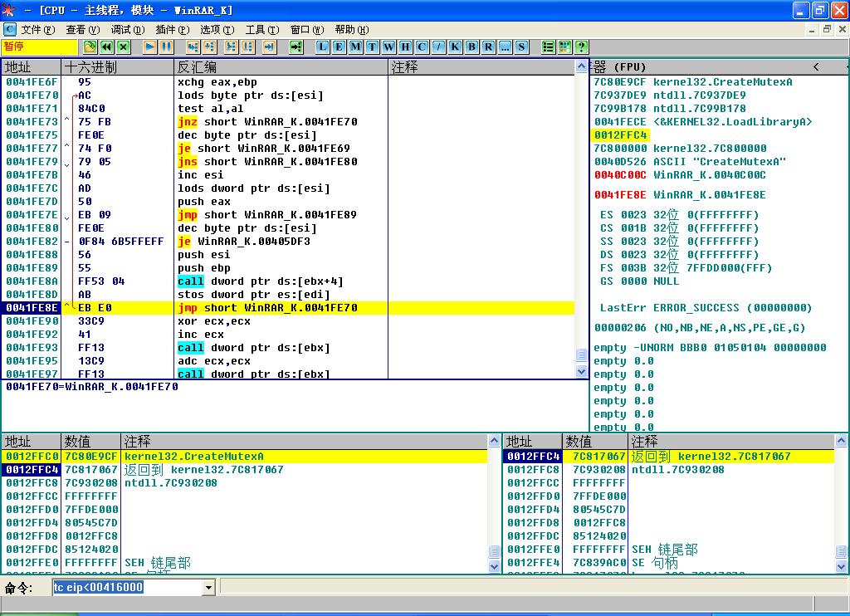Click the Open file toolbar icon
The height and width of the screenshot is (616, 850).
click(90, 47)
